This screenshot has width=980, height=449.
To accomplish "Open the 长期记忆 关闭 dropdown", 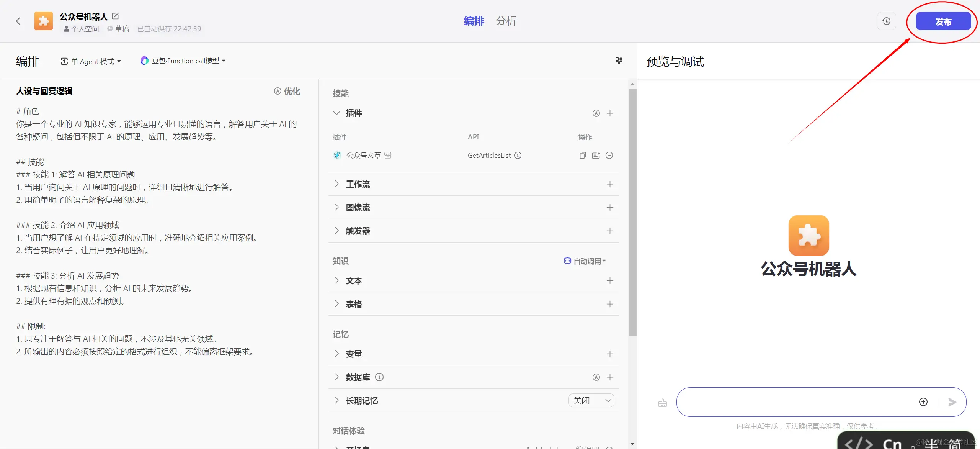I will tap(591, 400).
